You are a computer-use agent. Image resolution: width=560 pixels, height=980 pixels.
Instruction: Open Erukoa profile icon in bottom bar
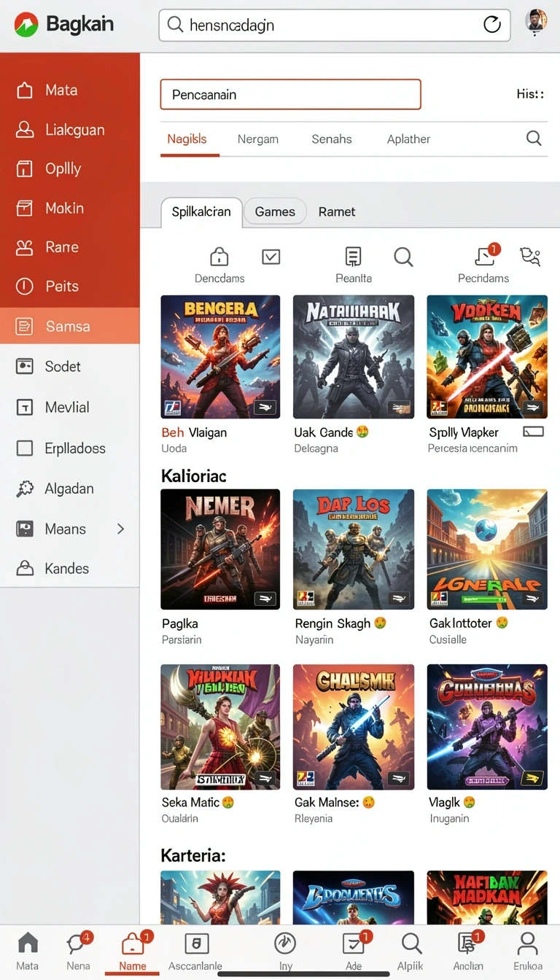[x=526, y=943]
